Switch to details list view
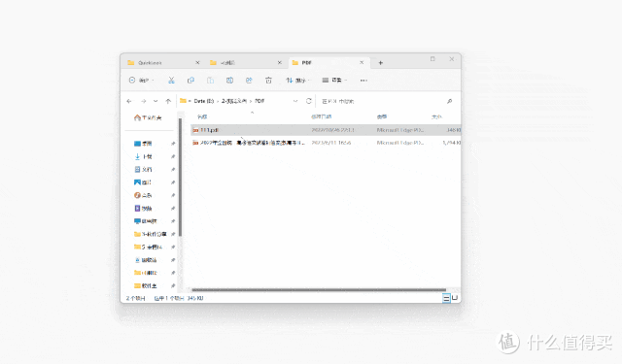 tap(446, 298)
